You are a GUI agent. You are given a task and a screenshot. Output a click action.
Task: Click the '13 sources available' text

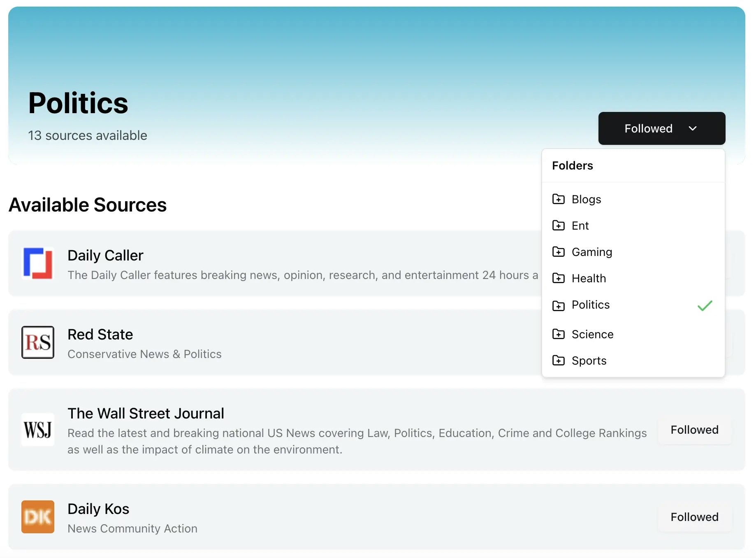[88, 135]
